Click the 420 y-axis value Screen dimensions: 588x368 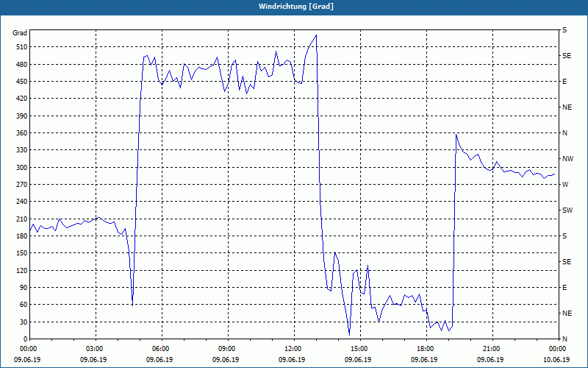22,99
